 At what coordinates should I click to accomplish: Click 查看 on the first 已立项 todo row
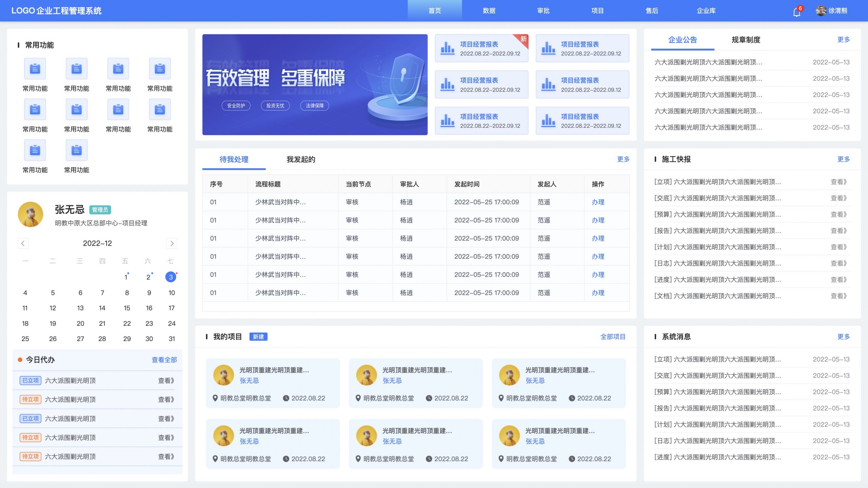[x=166, y=381]
